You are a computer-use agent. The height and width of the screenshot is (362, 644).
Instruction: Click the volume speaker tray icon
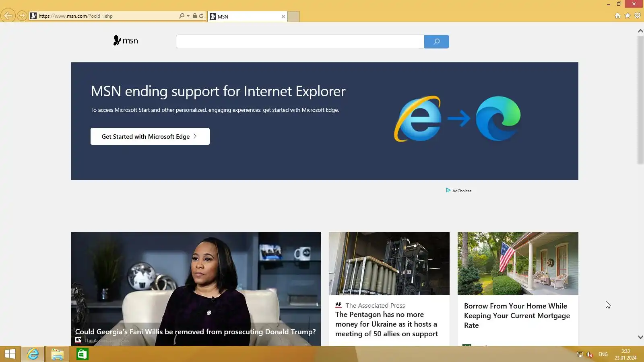(x=590, y=354)
